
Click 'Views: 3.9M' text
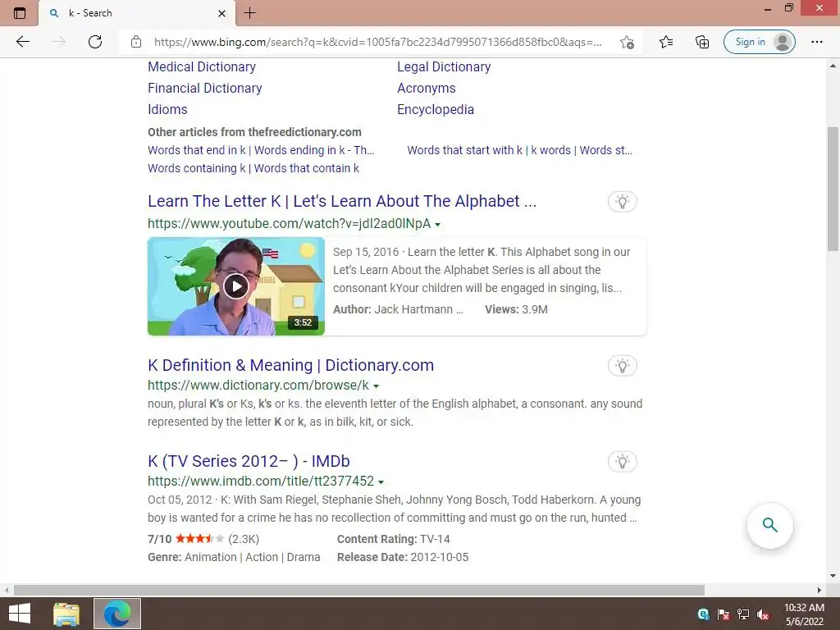click(x=516, y=309)
